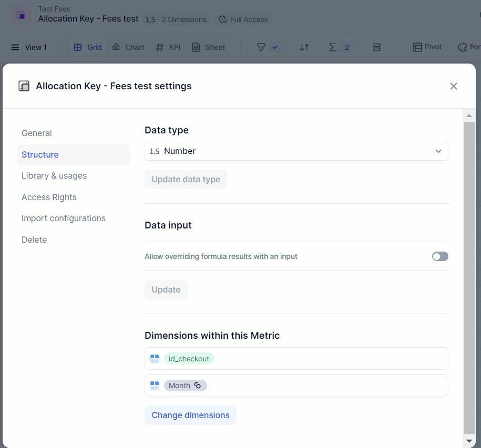Click the Allocation Key - Fees test title
This screenshot has height=448, width=481.
(88, 19)
